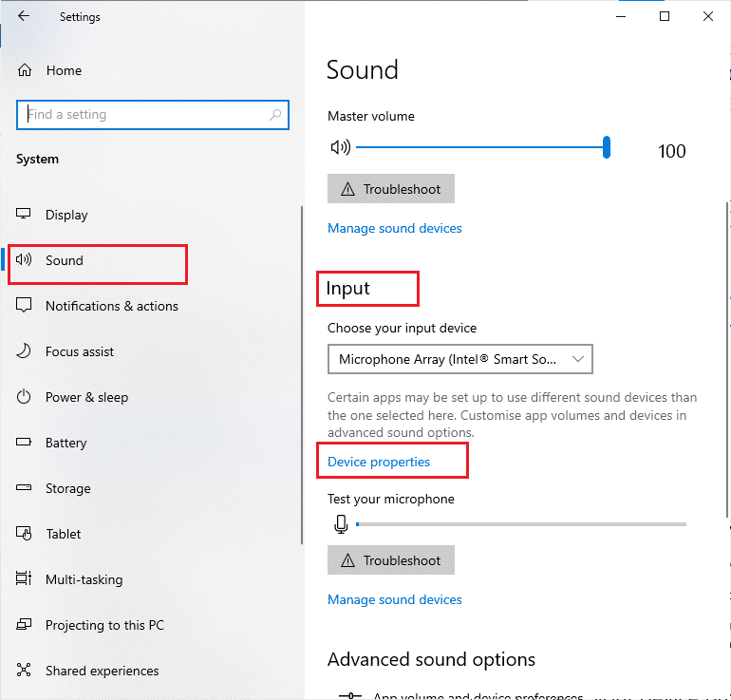The image size is (731, 700).
Task: Open Multi-tasking settings
Action: point(84,579)
